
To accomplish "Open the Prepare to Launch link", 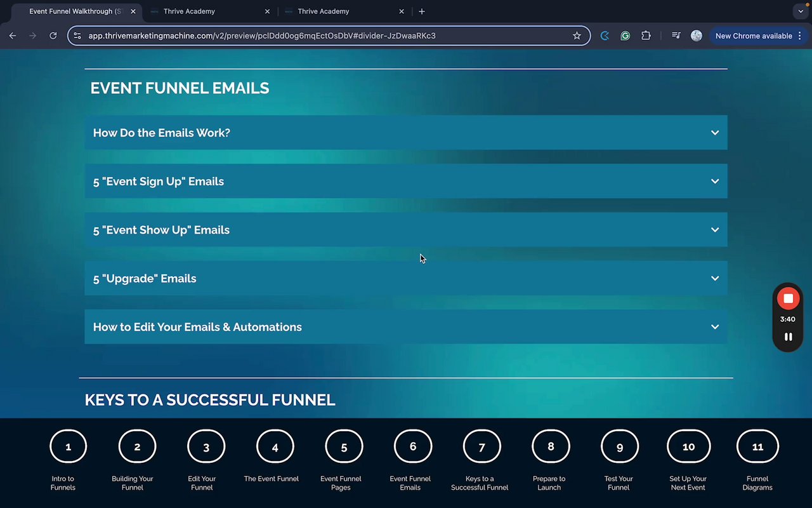I will tap(549, 483).
